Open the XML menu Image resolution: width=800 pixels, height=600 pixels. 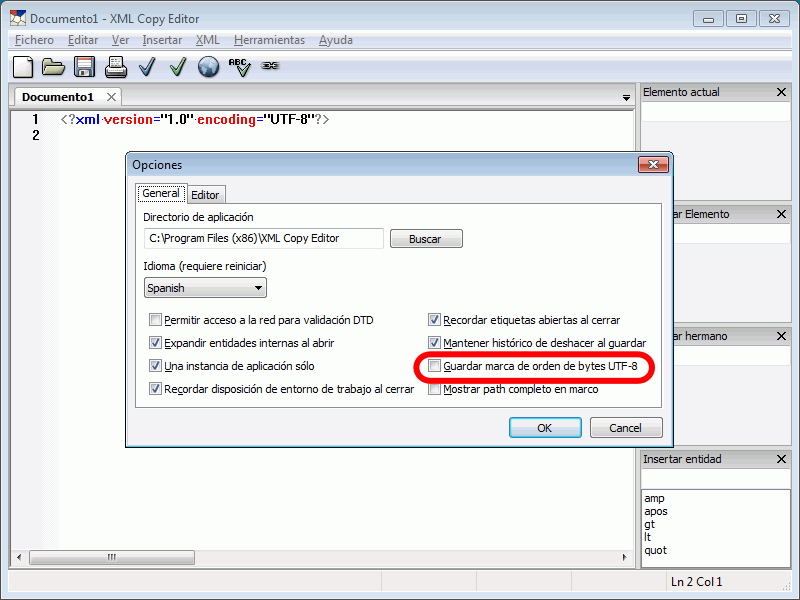208,40
